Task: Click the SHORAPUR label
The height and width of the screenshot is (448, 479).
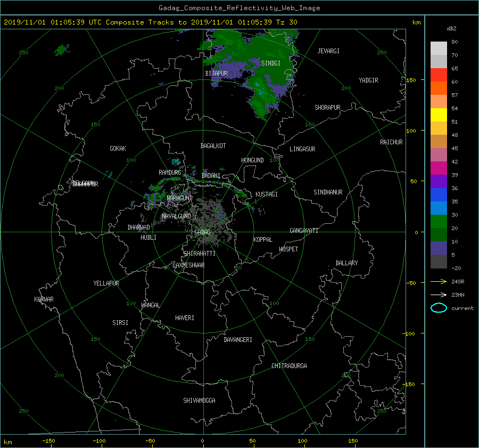Action: coord(327,108)
